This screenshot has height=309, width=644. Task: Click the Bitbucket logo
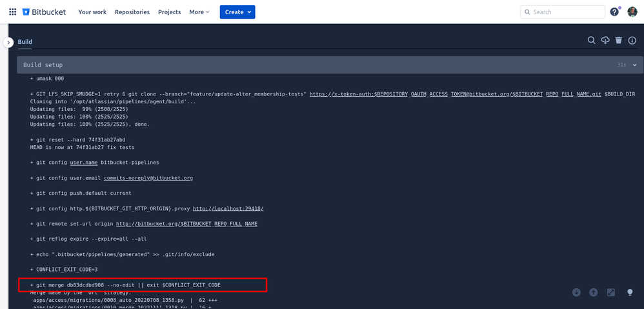(x=44, y=12)
